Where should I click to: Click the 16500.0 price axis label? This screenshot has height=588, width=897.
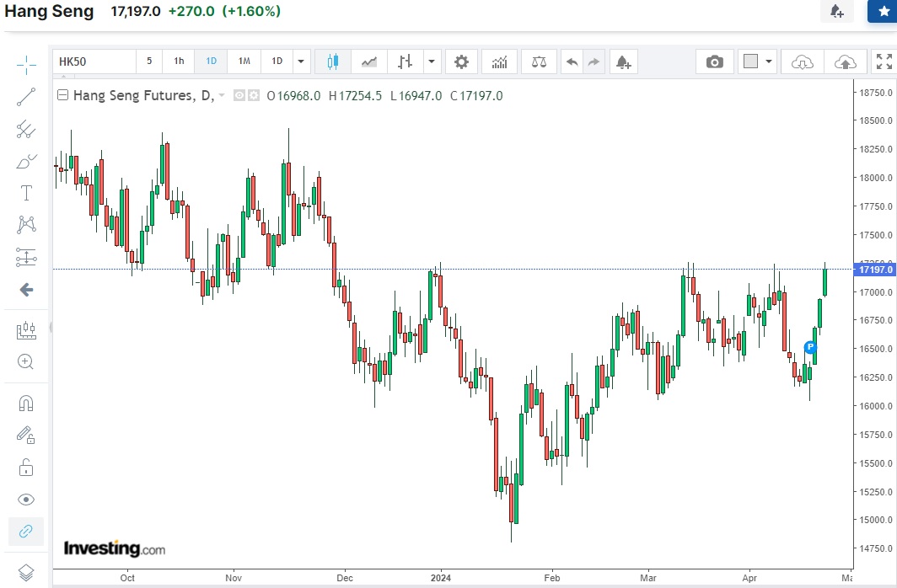point(875,349)
